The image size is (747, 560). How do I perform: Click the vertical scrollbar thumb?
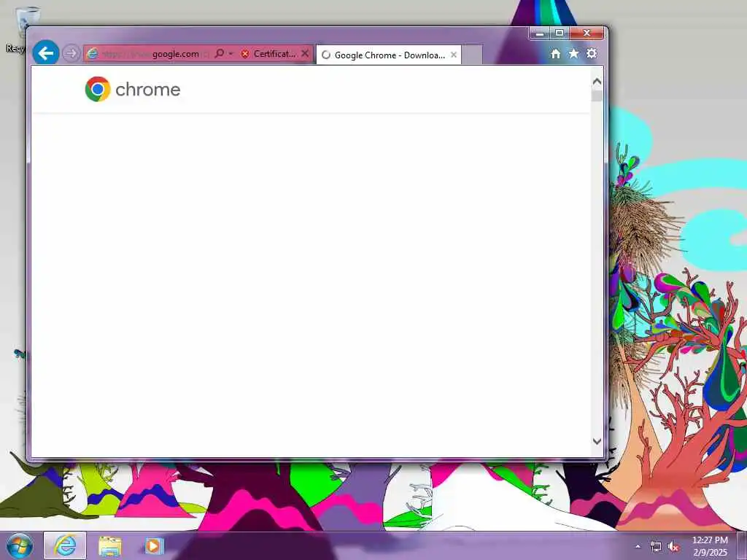pos(597,96)
